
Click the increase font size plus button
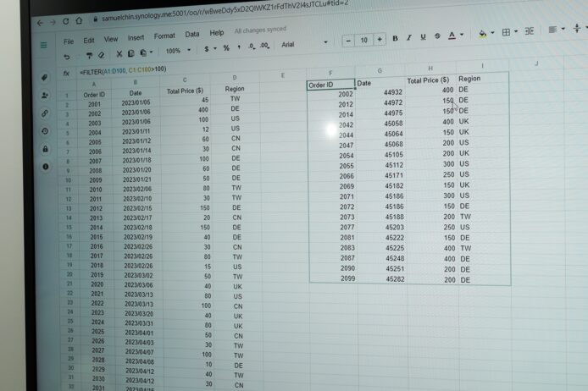coord(381,39)
